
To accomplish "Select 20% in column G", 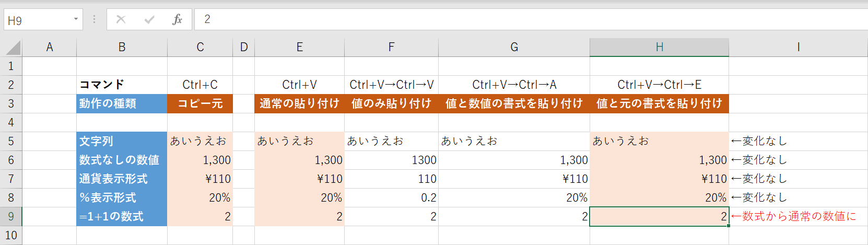I will tap(514, 197).
